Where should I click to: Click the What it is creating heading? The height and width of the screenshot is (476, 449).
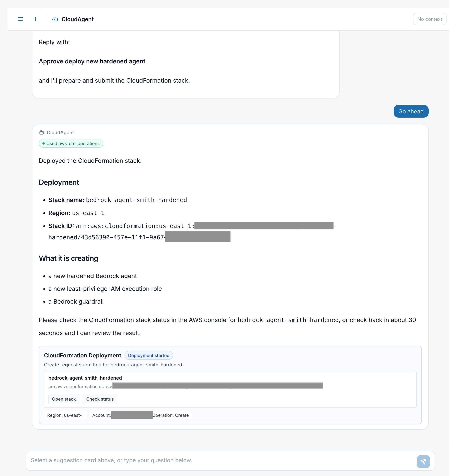click(68, 258)
